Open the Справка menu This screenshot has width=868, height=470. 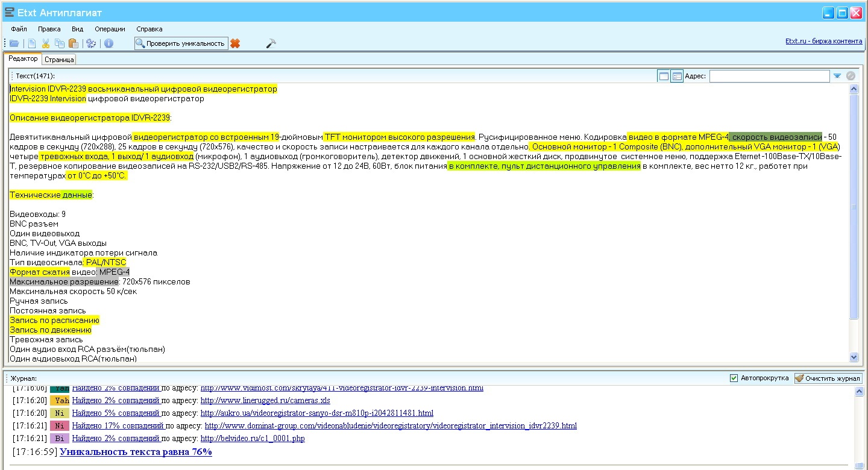coord(149,29)
